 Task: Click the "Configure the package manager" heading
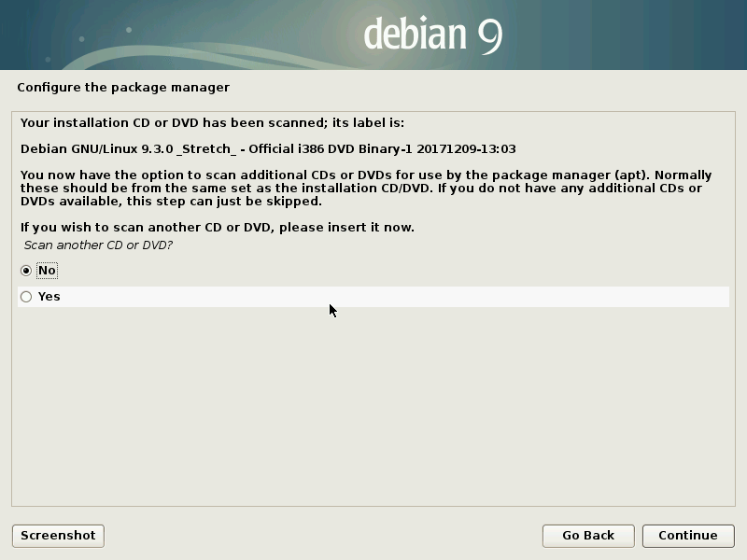coord(123,88)
